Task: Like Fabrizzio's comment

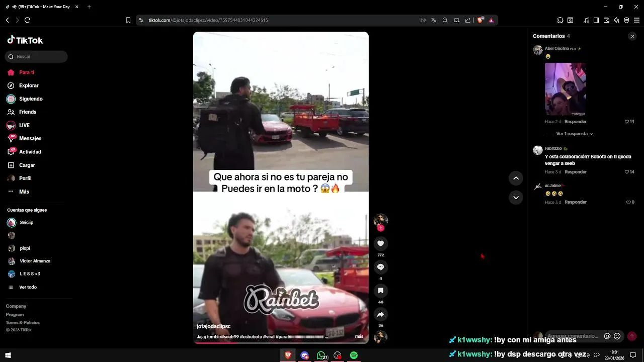Action: (x=627, y=172)
